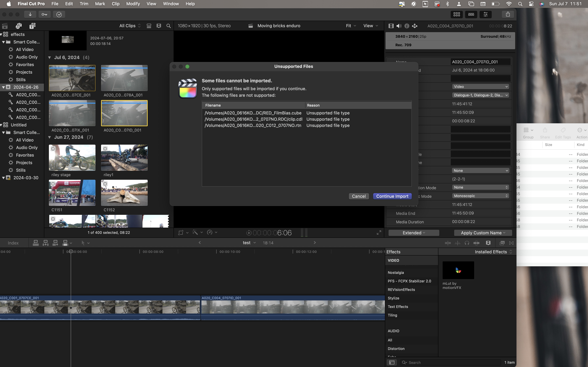588x367 pixels.
Task: Click Cancel in Unsupported Files dialog
Action: pyautogui.click(x=359, y=196)
